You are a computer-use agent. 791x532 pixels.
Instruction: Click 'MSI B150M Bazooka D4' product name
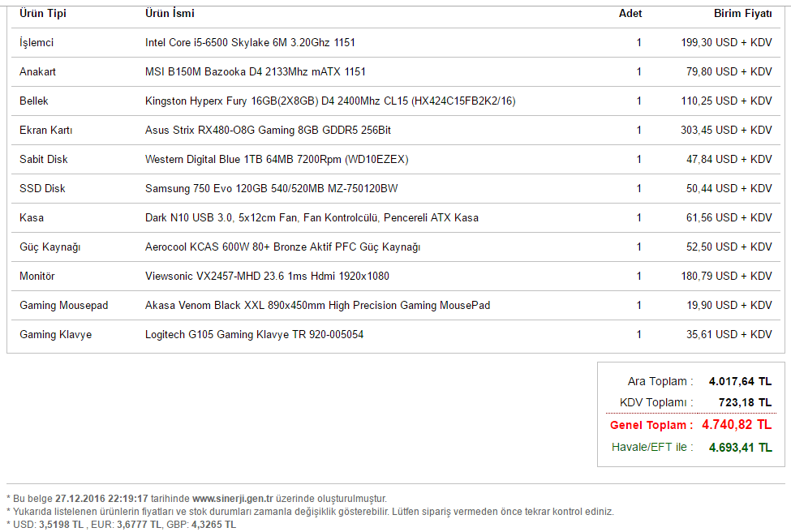pyautogui.click(x=256, y=72)
